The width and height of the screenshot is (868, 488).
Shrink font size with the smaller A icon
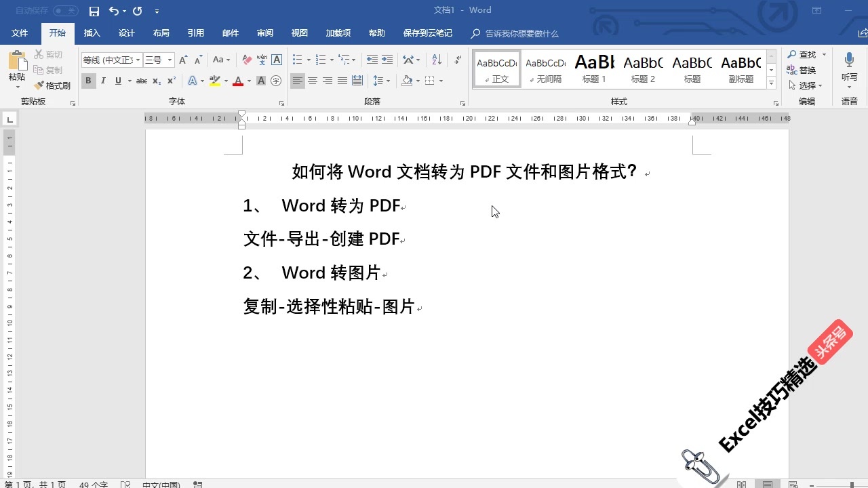[x=197, y=60]
